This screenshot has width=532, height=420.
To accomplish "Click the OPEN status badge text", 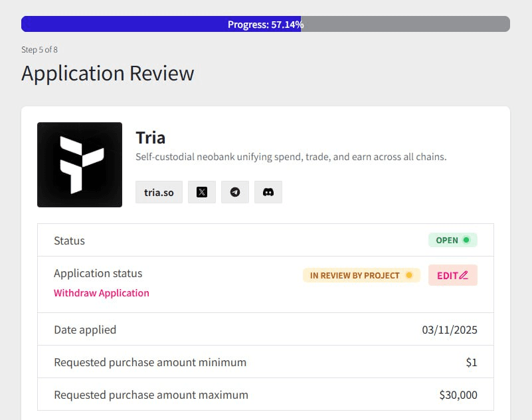I will 447,240.
